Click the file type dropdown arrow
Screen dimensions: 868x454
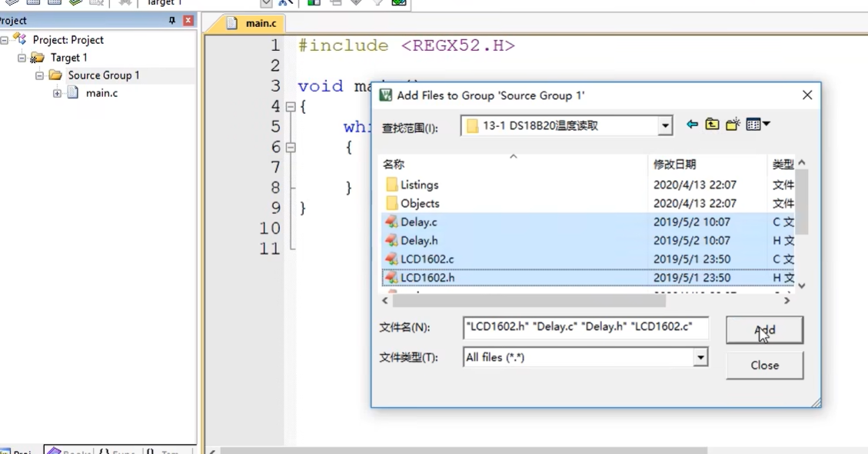point(700,357)
